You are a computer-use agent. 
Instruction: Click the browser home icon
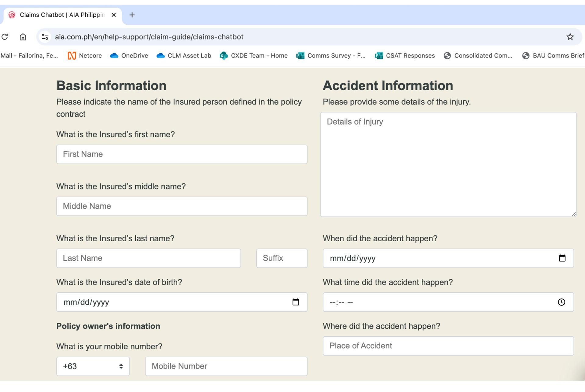coord(23,37)
